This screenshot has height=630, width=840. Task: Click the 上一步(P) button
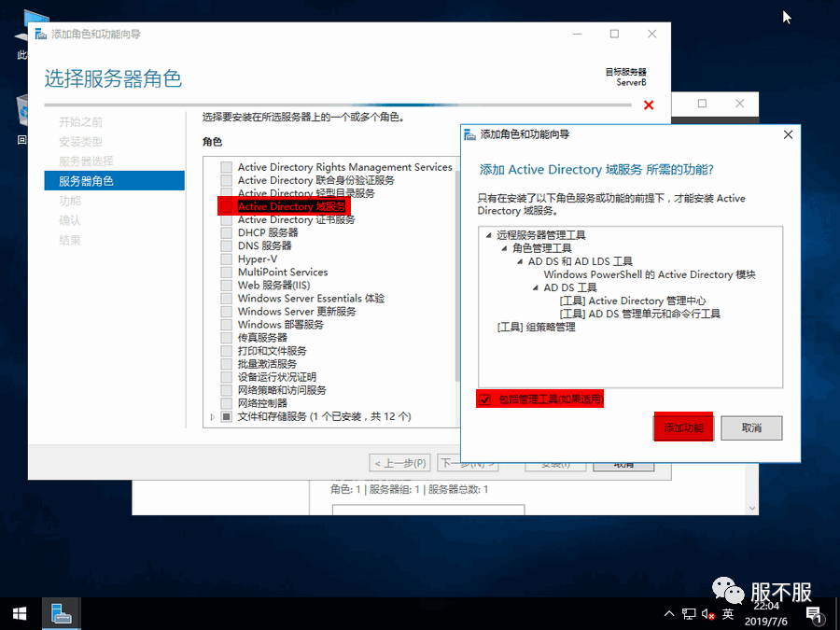tap(400, 463)
